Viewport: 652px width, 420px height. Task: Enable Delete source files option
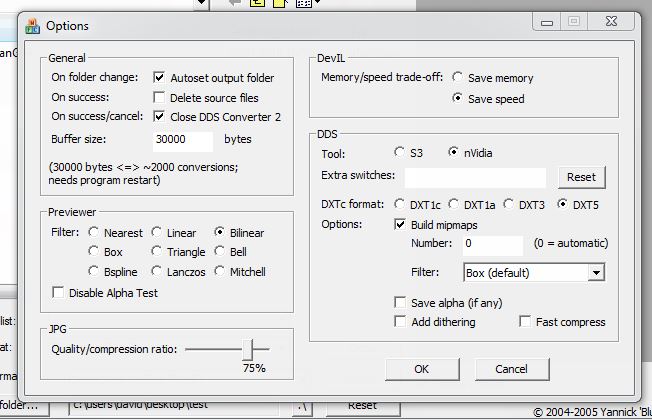pos(160,97)
